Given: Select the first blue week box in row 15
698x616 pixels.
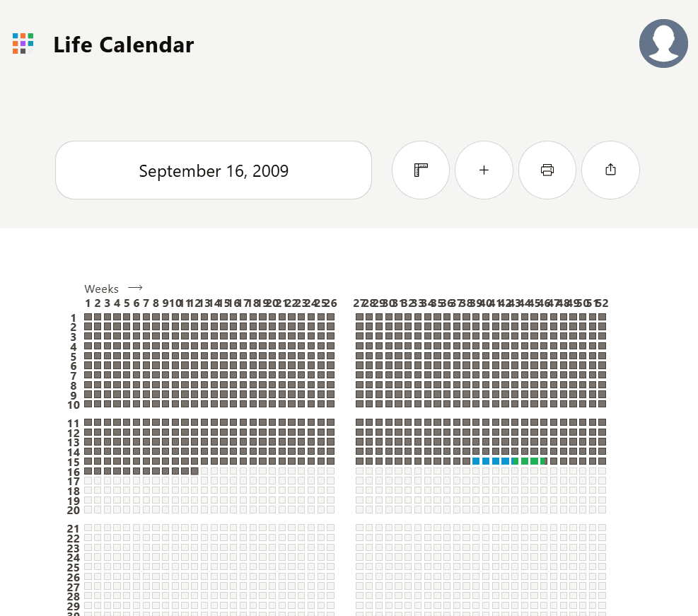Looking at the screenshot, I should (x=476, y=461).
